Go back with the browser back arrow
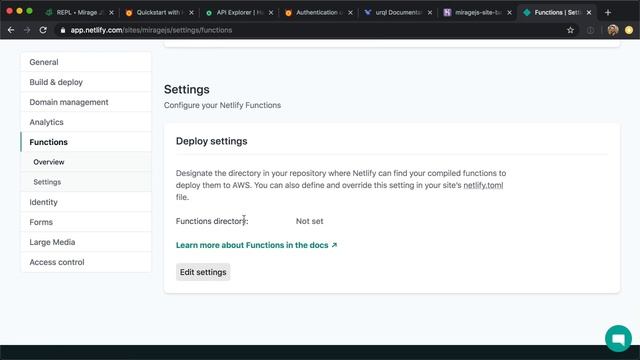Screen dimensions: 640x360 [x=11, y=30]
